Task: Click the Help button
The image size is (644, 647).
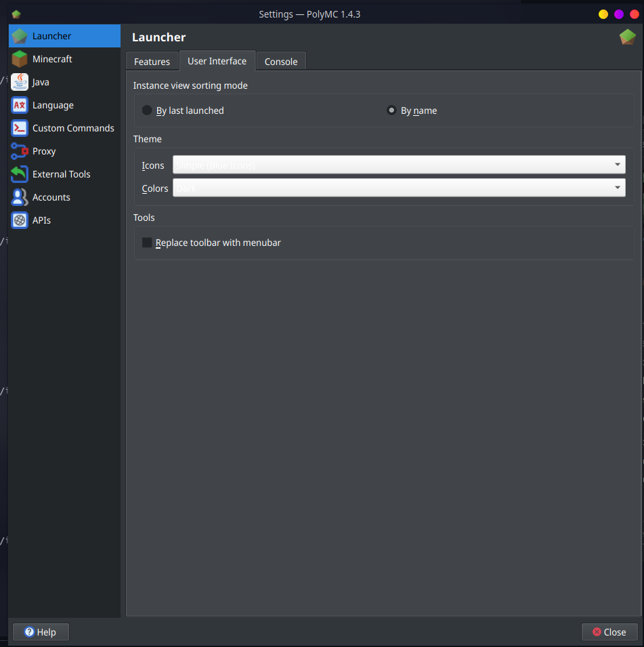Action: [41, 631]
